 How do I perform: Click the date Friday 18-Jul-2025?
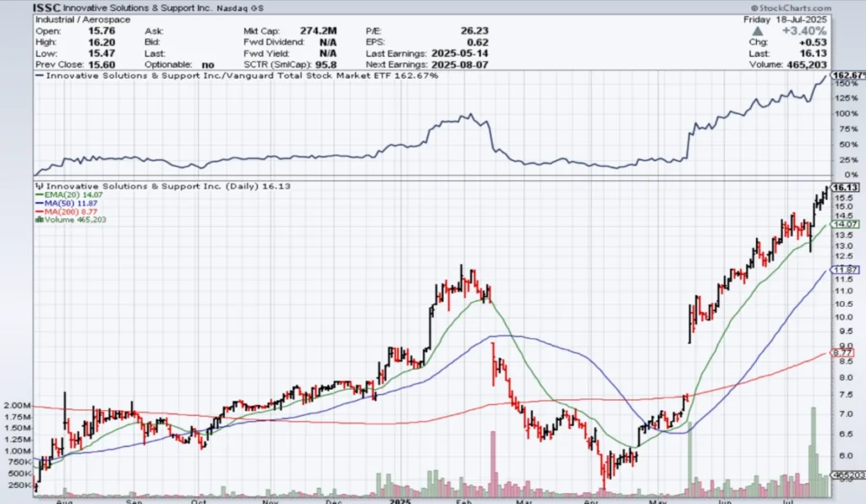(x=785, y=19)
